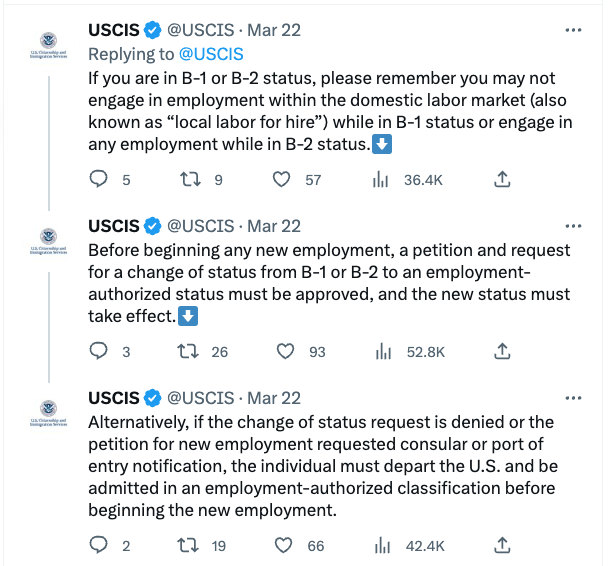Screen dimensions: 608x566
Task: Reply to the tweet with 3 replies
Action: pos(98,351)
